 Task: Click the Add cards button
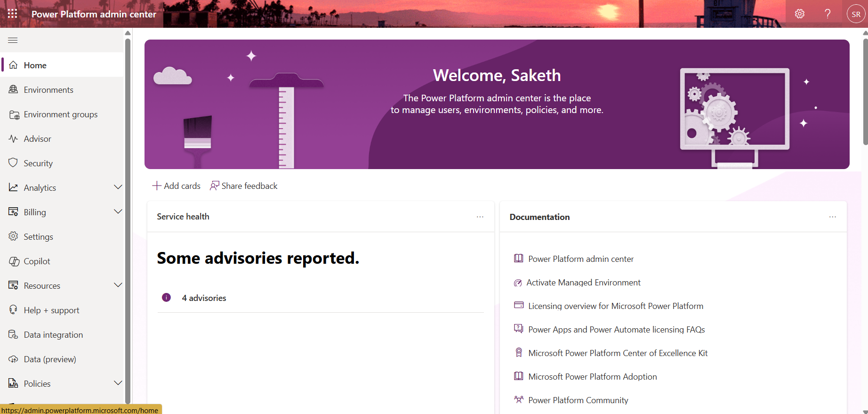tap(177, 186)
